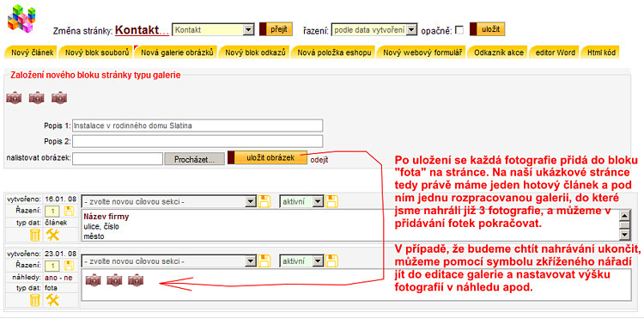This screenshot has width=644, height=325.
Task: Click the uložit obrázek button
Action: tap(267, 157)
